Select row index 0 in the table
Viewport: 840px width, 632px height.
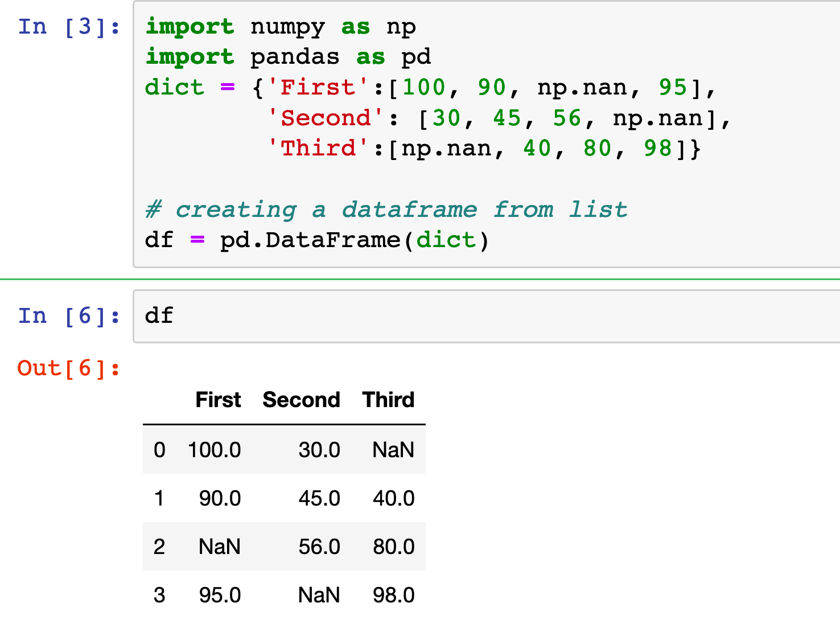coord(159,450)
